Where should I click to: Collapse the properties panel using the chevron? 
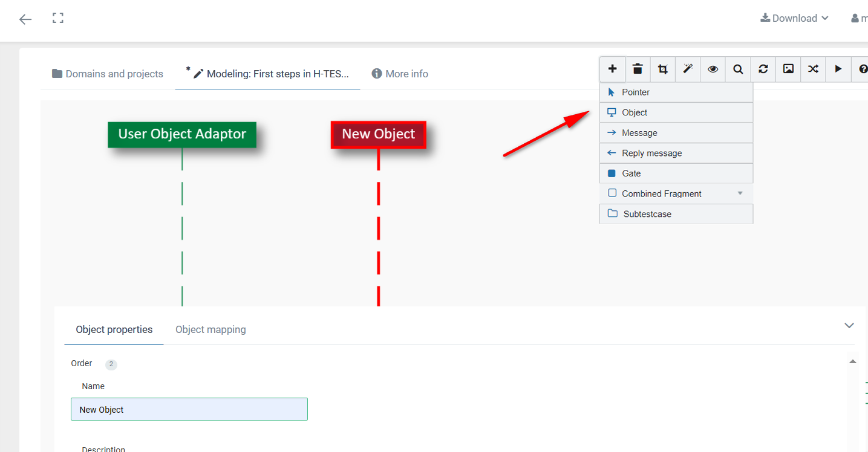point(849,326)
